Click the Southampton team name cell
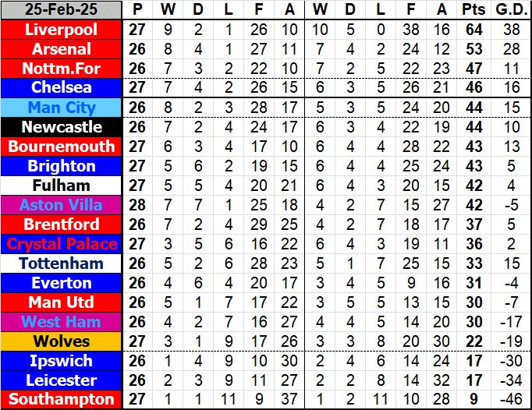This screenshot has height=410, width=532. (61, 400)
